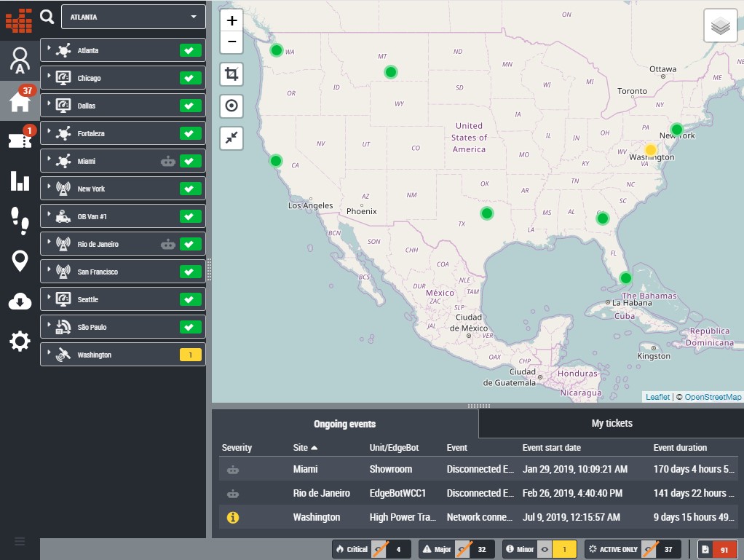744x560 pixels.
Task: Toggle Minor severity visibility eye
Action: (545, 549)
